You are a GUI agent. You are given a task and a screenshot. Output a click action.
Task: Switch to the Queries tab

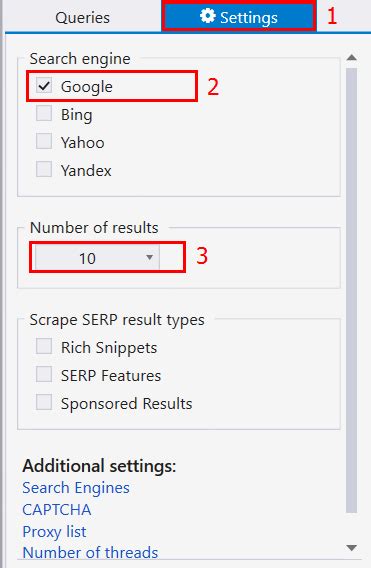click(83, 17)
